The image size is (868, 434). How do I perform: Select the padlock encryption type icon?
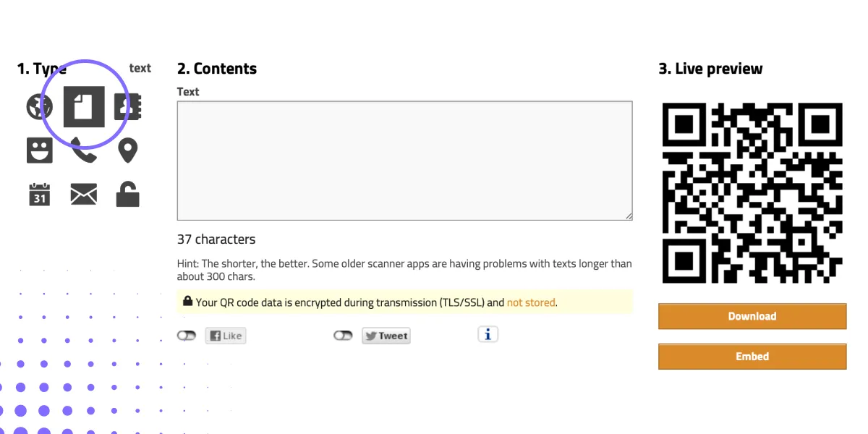click(x=128, y=194)
